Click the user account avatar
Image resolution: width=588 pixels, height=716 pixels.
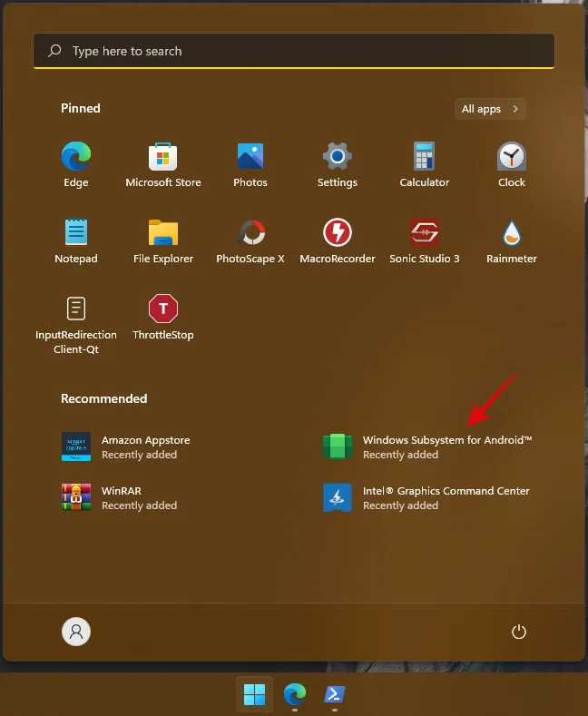click(76, 632)
